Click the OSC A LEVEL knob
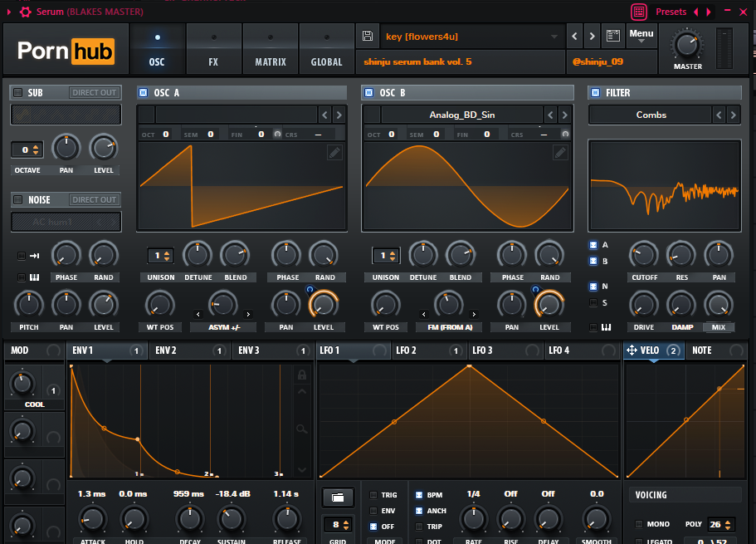The image size is (756, 544). coord(324,305)
